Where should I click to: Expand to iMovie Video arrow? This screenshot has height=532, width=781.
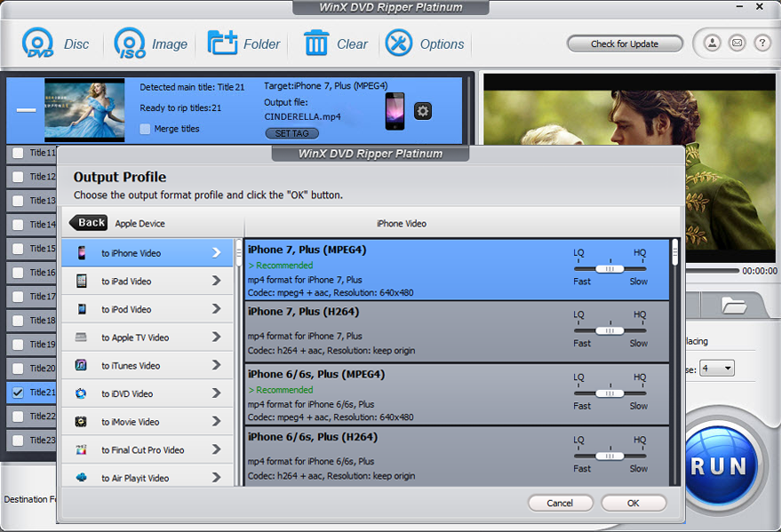pyautogui.click(x=216, y=422)
